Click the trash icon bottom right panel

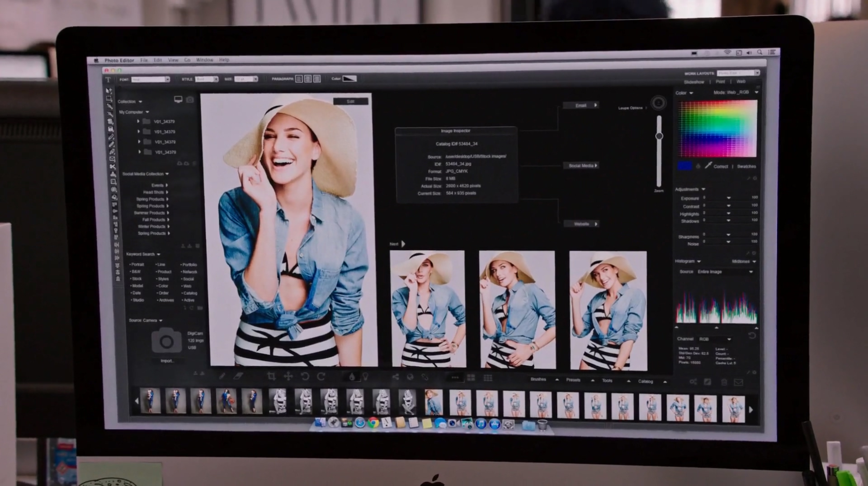coord(724,382)
